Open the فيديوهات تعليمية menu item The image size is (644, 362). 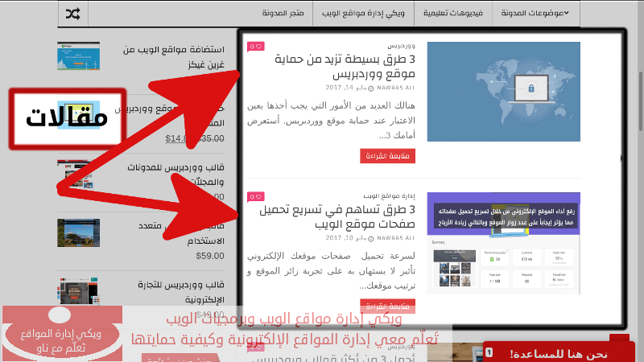(x=455, y=14)
